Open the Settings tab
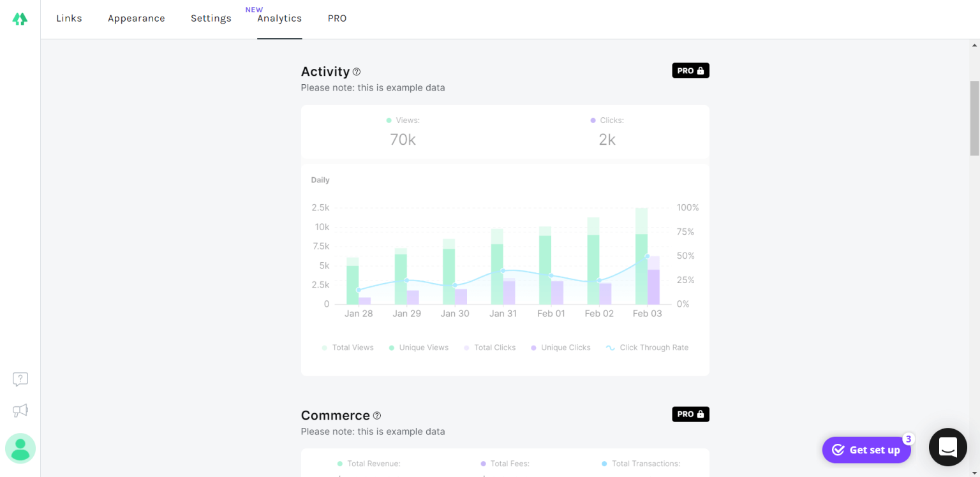The height and width of the screenshot is (477, 980). tap(211, 18)
